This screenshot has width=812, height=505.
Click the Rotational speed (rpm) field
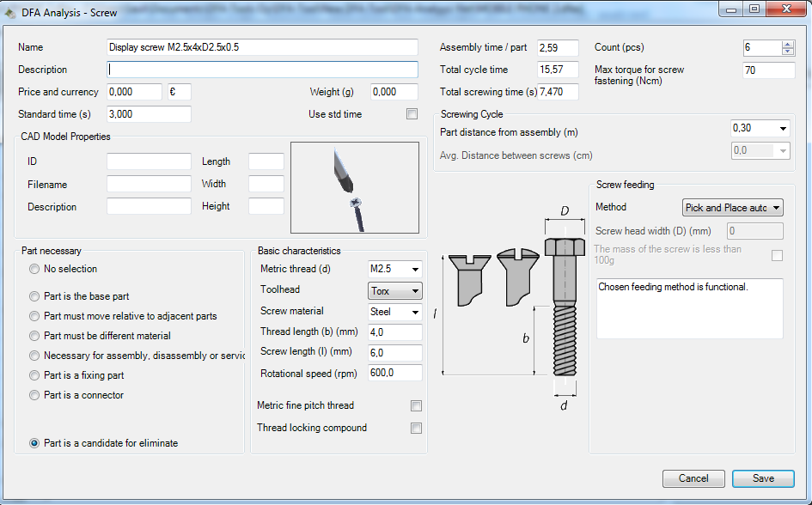[x=395, y=373]
